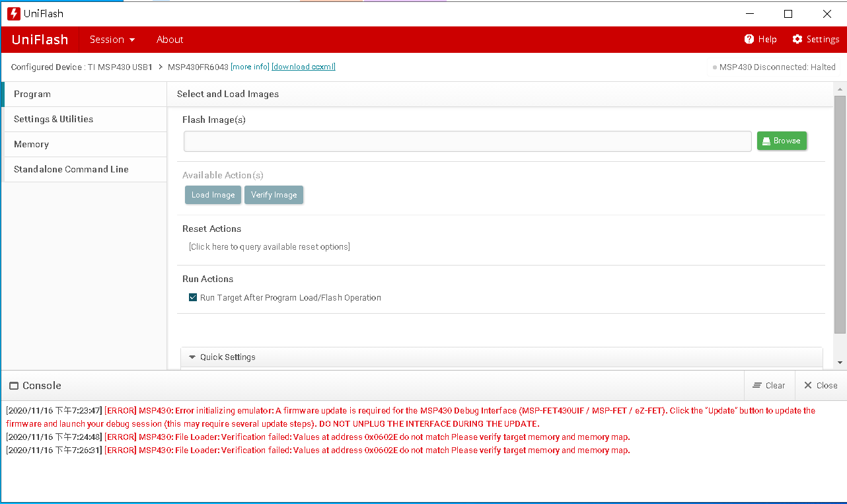Viewport: 847px width, 504px height.
Task: Open Help via the question mark icon
Action: [x=749, y=39]
